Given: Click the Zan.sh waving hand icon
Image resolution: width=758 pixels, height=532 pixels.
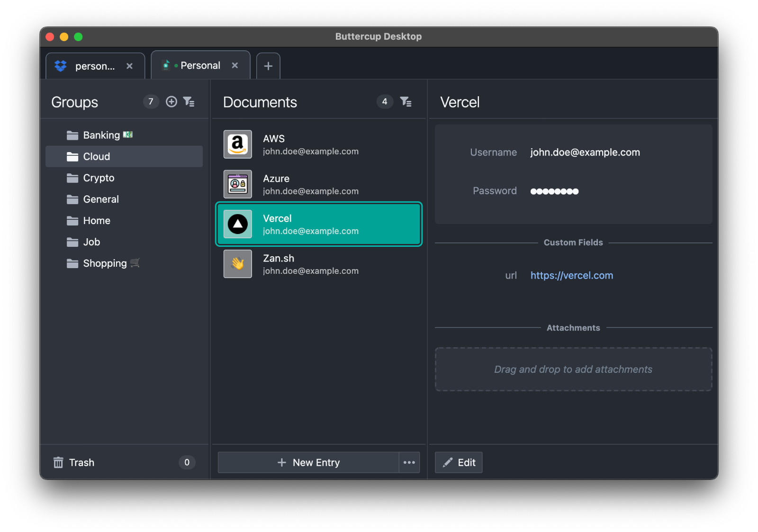Looking at the screenshot, I should [238, 264].
